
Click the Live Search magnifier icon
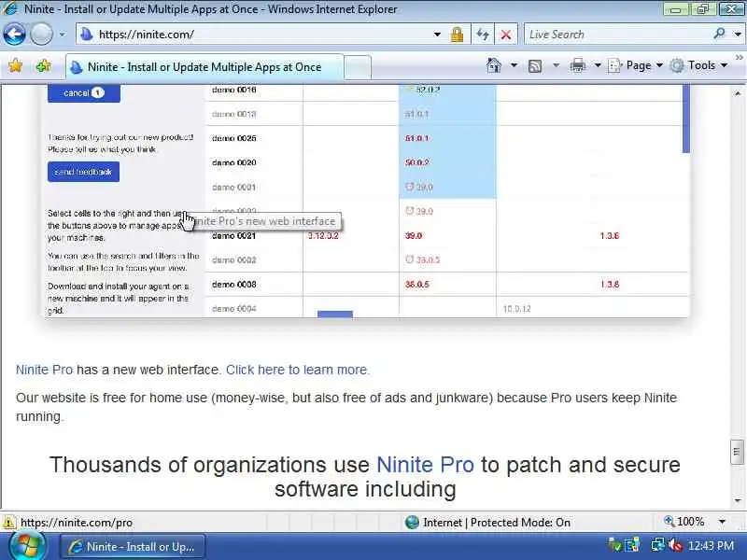pyautogui.click(x=719, y=34)
